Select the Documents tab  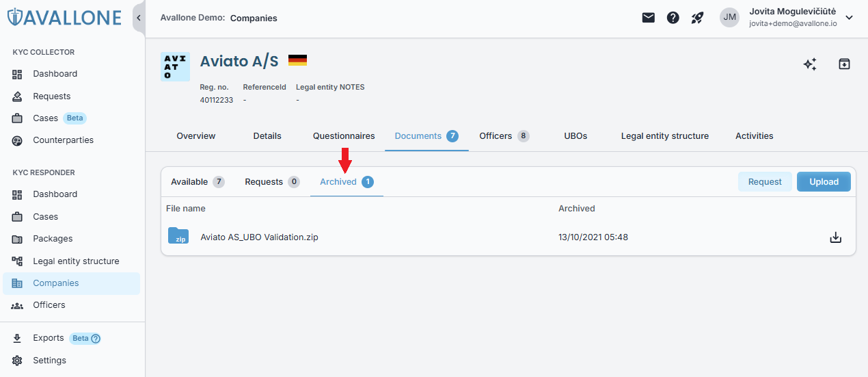pos(426,136)
